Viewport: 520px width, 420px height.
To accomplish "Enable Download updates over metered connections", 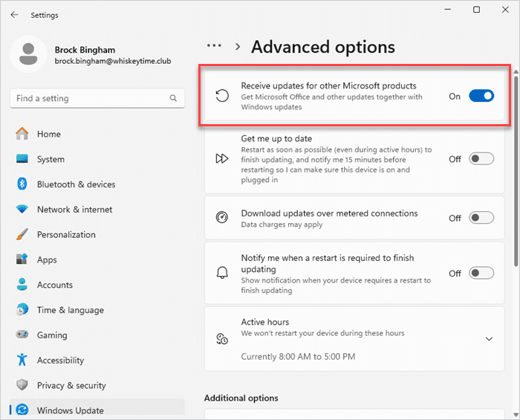I will pyautogui.click(x=481, y=218).
